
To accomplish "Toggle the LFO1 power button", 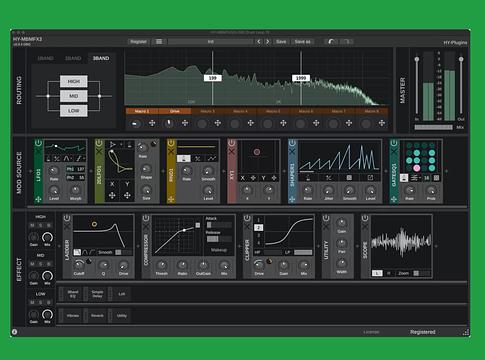I will pyautogui.click(x=38, y=143).
